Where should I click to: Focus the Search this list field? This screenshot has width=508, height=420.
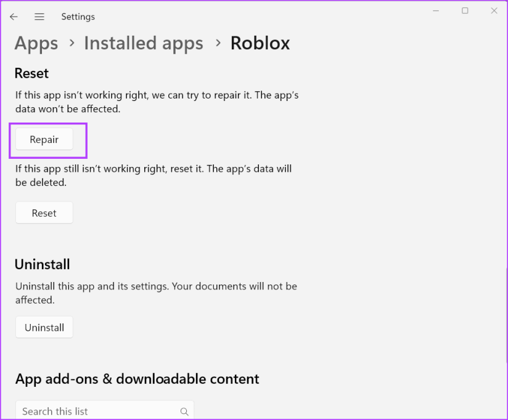(x=105, y=410)
